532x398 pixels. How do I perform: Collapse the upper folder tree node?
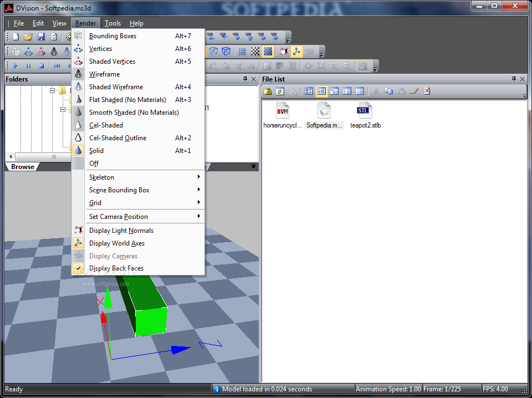coord(52,90)
